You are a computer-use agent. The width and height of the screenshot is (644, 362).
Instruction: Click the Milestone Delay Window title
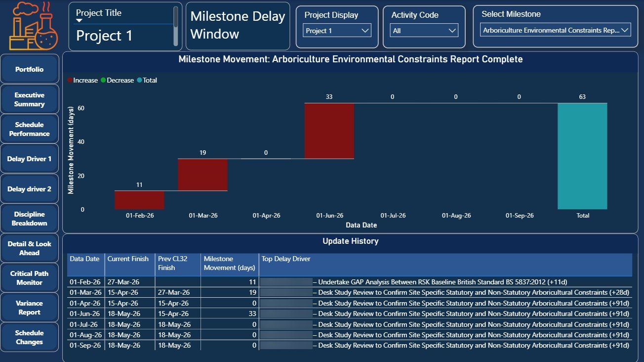pyautogui.click(x=238, y=25)
